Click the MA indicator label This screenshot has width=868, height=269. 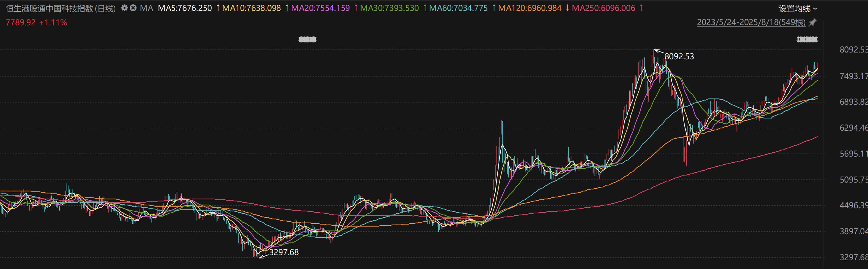pos(147,8)
